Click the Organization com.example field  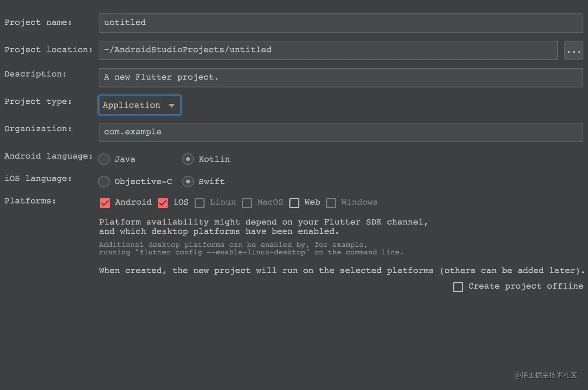pos(341,132)
